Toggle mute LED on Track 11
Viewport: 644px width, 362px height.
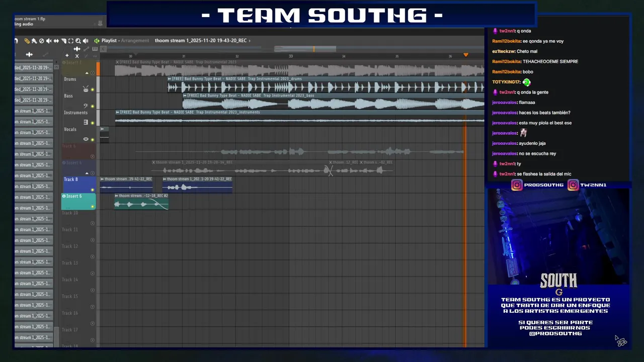pos(93,240)
